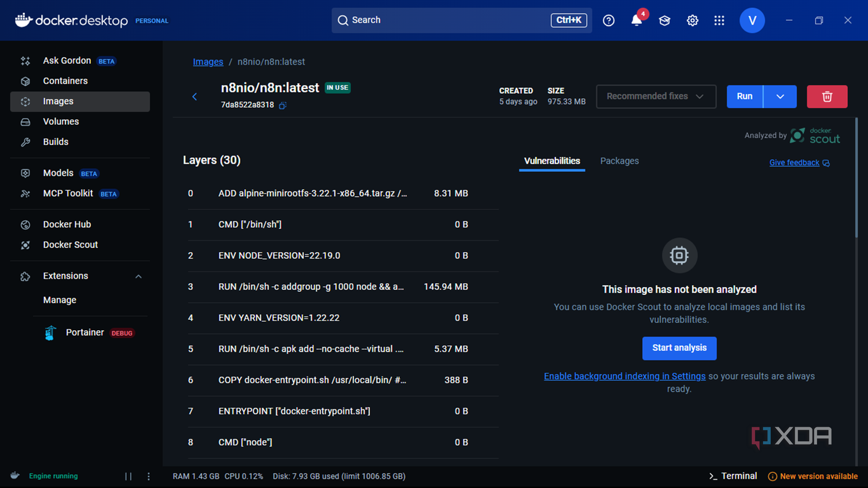Open Volumes in the sidebar

pos(80,121)
